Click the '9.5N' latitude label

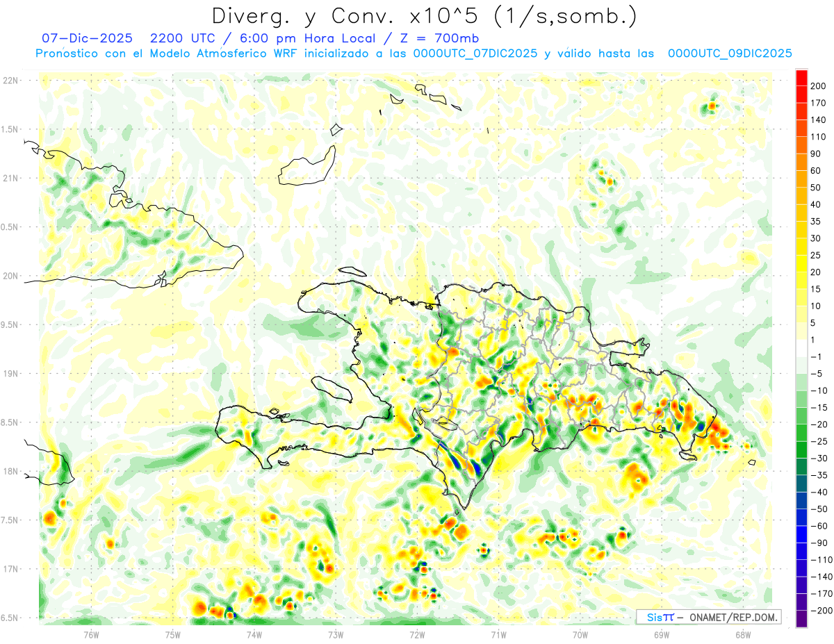point(10,324)
